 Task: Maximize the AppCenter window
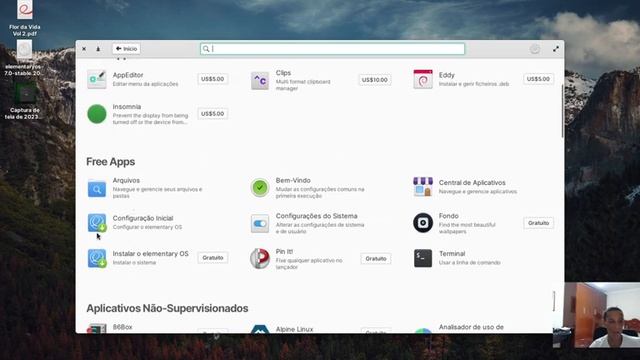pyautogui.click(x=556, y=49)
